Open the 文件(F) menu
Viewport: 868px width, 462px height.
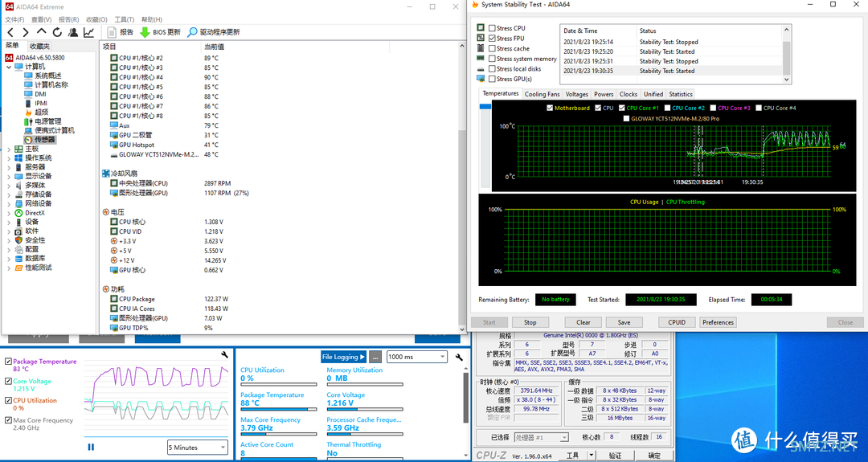click(15, 19)
